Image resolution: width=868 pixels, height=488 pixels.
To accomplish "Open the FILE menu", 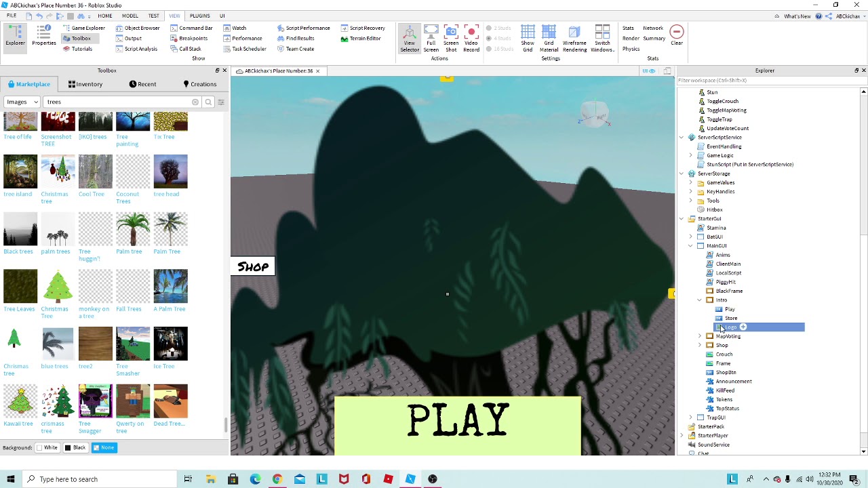I will pos(12,16).
